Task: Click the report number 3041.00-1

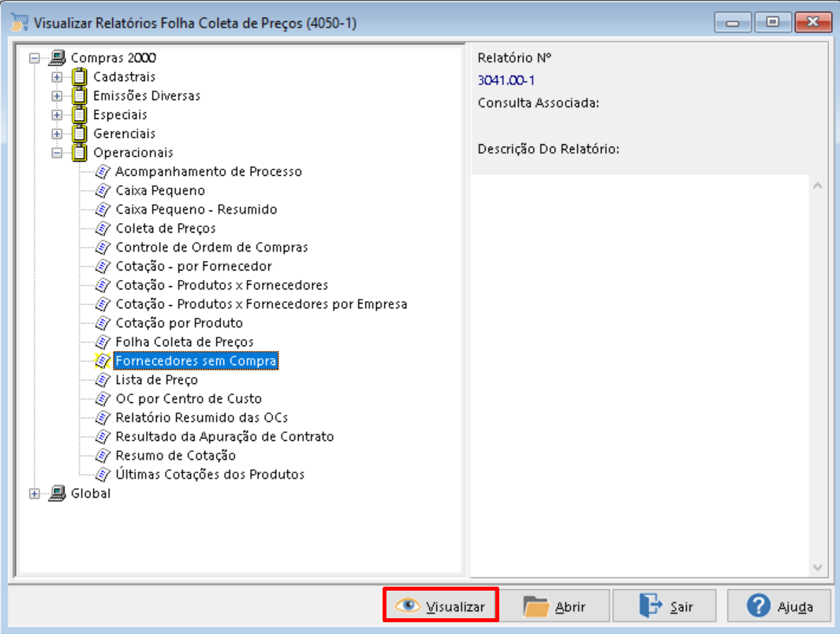Action: point(506,80)
